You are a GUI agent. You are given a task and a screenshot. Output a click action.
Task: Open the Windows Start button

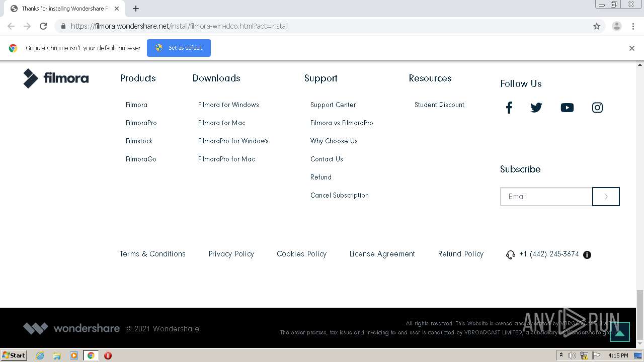point(14,355)
